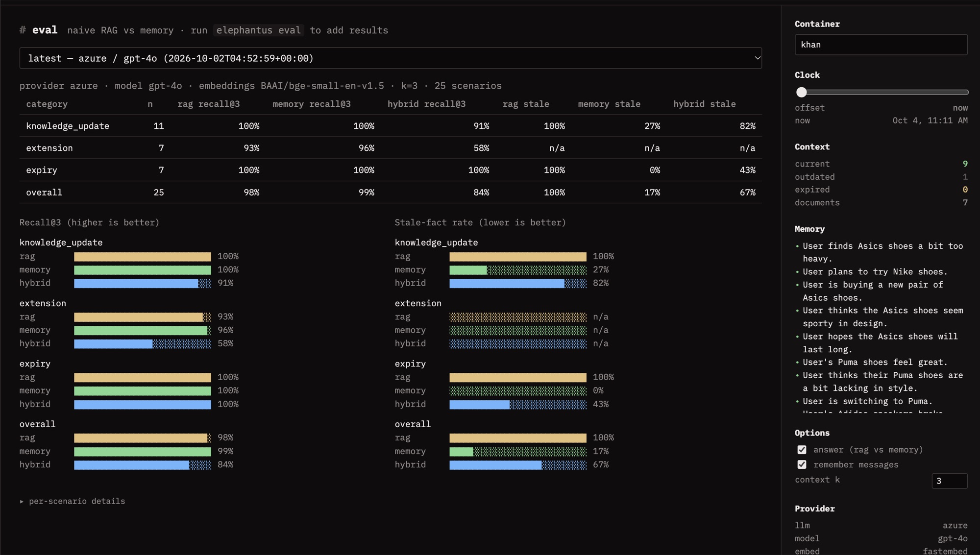Click the overall hybrid 67% stale bar
The width and height of the screenshot is (980, 555).
click(518, 465)
